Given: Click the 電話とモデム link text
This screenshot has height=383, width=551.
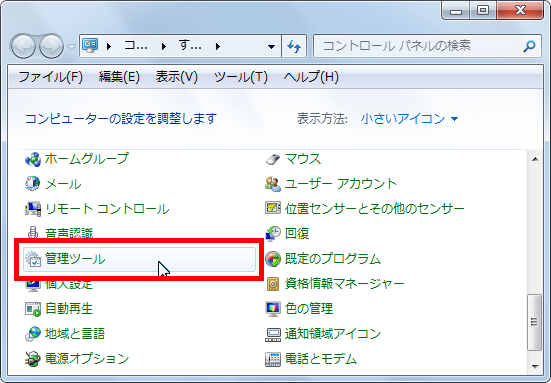Looking at the screenshot, I should click(x=321, y=359).
